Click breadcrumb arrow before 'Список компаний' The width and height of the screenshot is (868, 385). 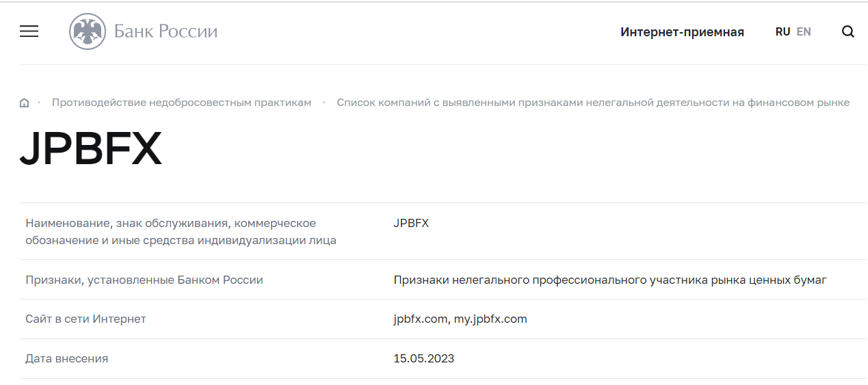(324, 103)
